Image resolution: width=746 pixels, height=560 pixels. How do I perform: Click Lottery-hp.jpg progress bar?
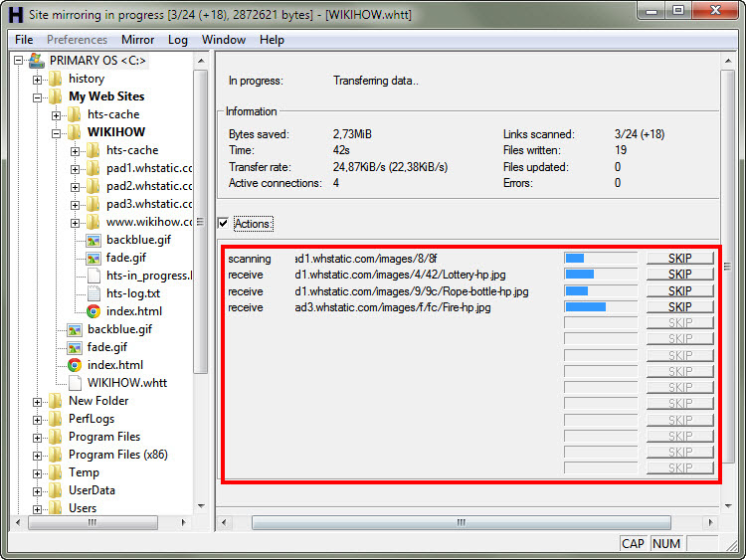pos(601,275)
